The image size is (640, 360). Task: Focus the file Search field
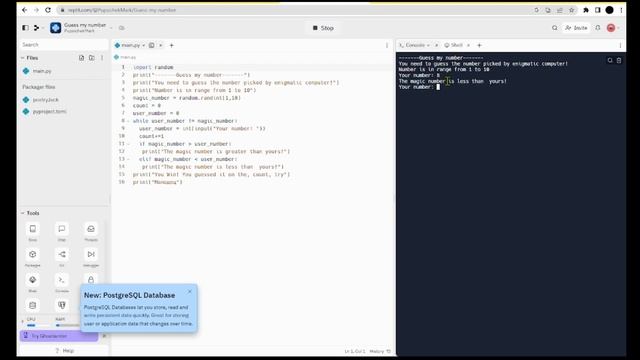[63, 44]
